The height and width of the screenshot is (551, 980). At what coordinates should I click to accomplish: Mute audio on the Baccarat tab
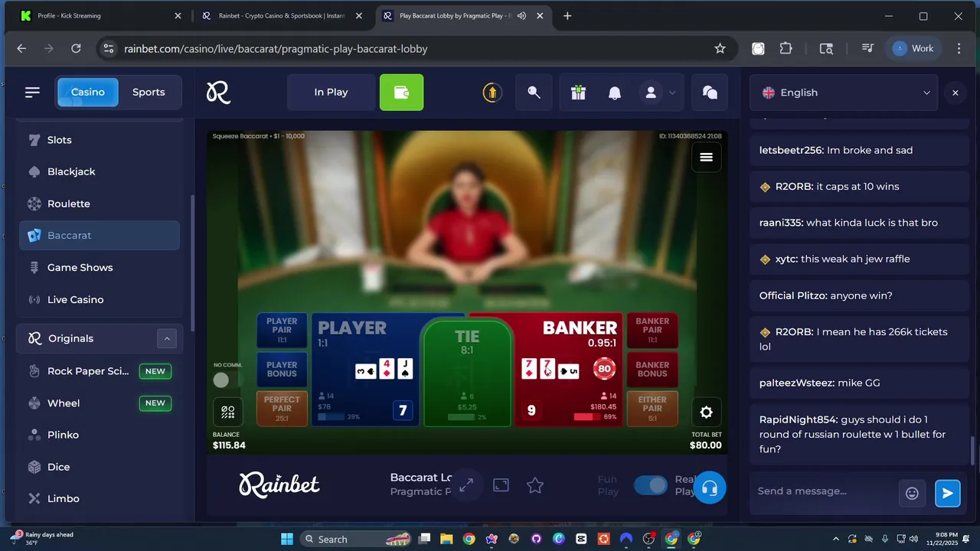pos(521,15)
